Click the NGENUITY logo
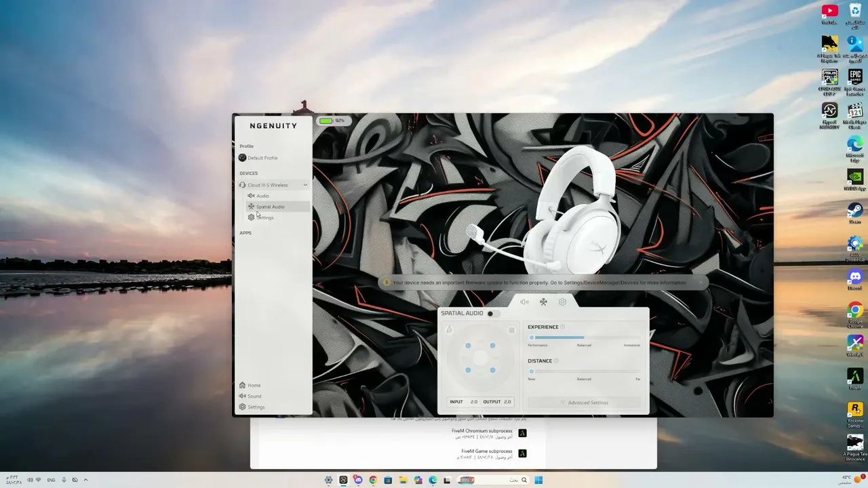Screen dimensions: 868x488 click(x=273, y=126)
